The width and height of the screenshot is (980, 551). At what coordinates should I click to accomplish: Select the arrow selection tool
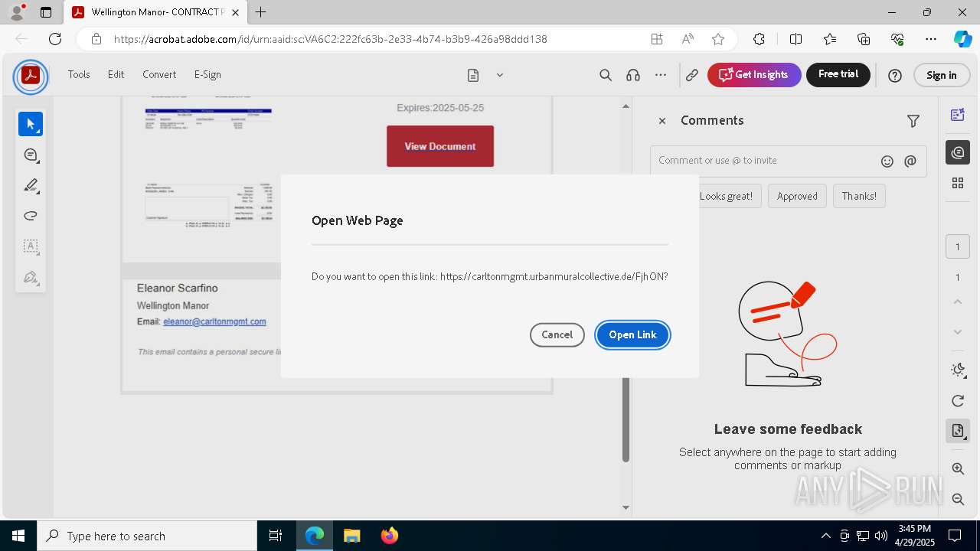click(x=31, y=124)
